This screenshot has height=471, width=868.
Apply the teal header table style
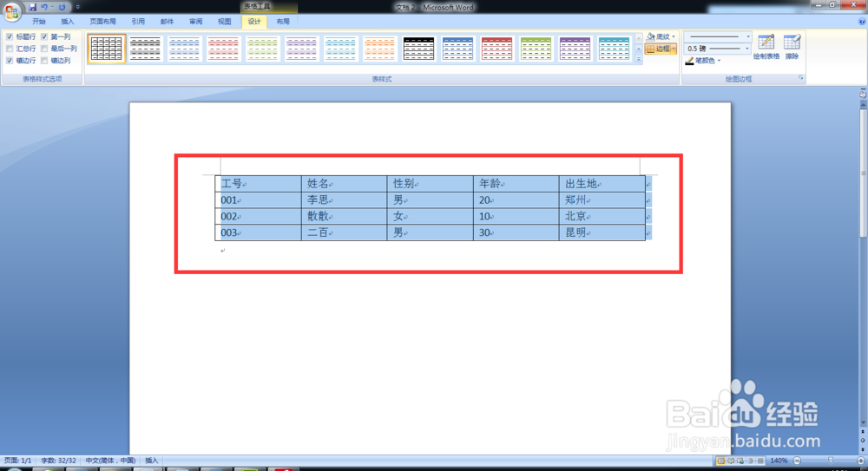614,49
